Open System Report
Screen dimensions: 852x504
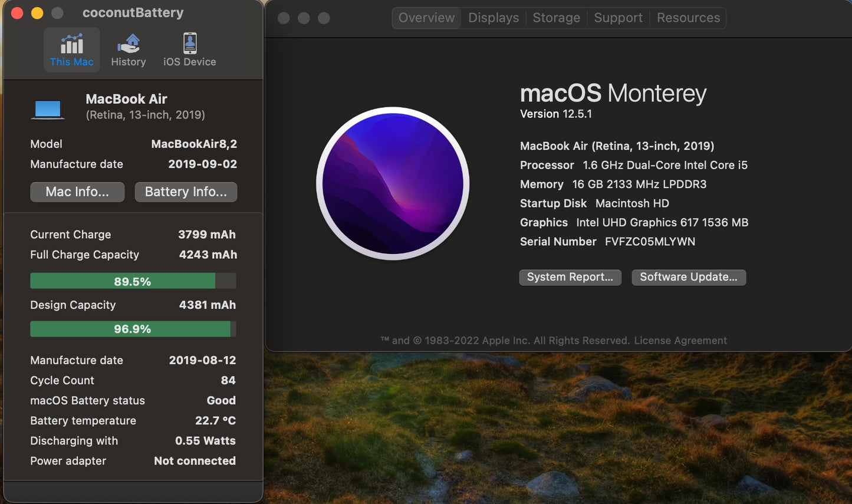[x=570, y=277]
